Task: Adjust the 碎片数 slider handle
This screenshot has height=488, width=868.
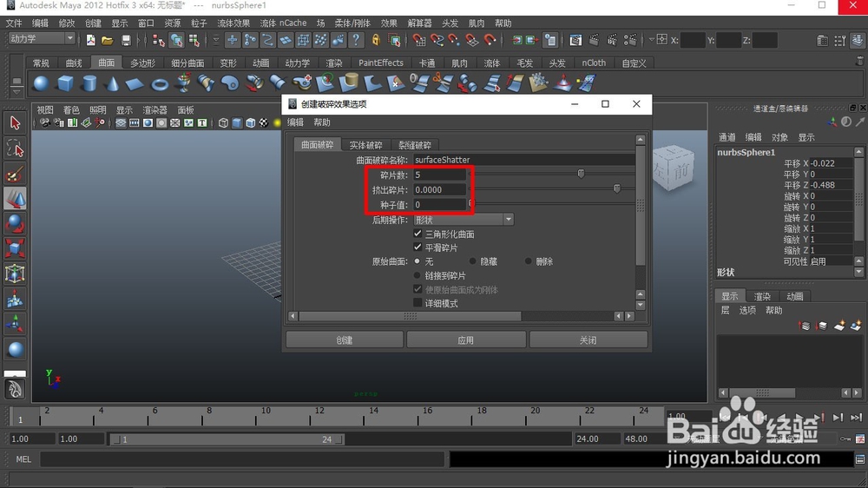Action: tap(581, 174)
